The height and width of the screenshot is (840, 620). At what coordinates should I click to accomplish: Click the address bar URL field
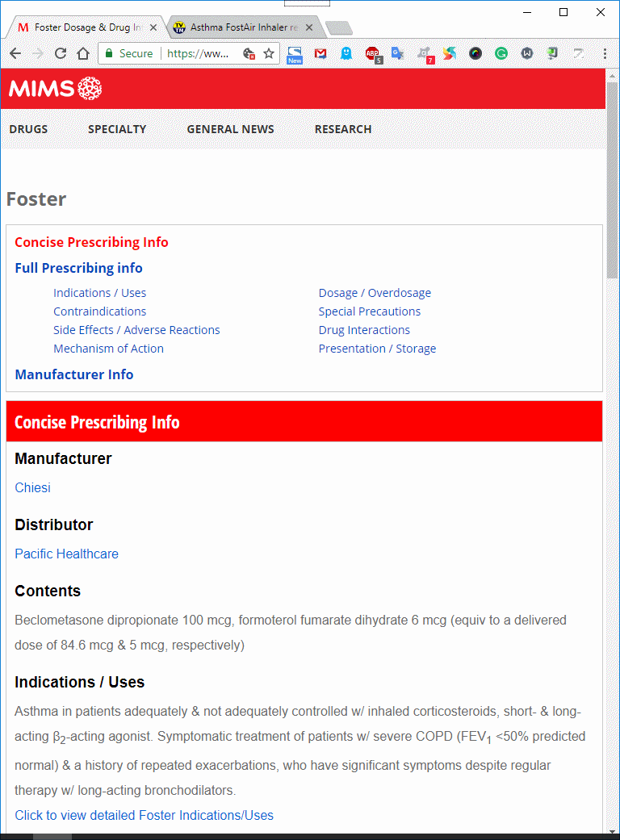point(199,53)
